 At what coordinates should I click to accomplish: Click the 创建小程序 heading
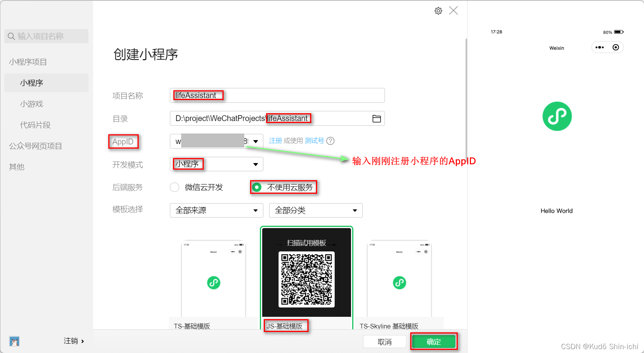click(146, 54)
